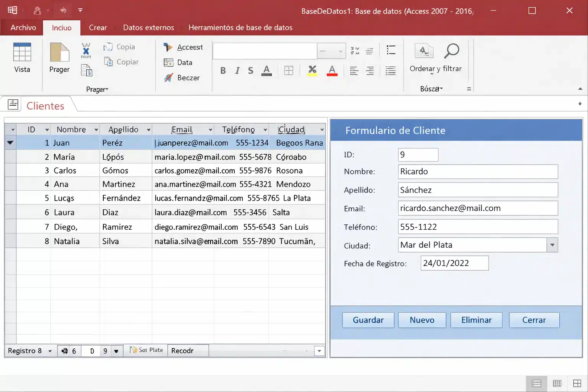Viewport: 588px width, 392px height.
Task: Click the Data icon in the ribbon
Action: pos(168,62)
